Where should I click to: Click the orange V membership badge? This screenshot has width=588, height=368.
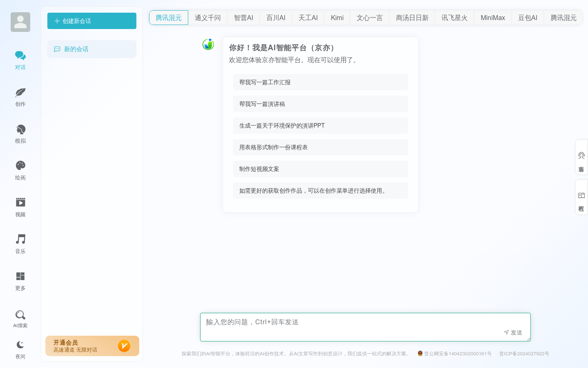[124, 346]
